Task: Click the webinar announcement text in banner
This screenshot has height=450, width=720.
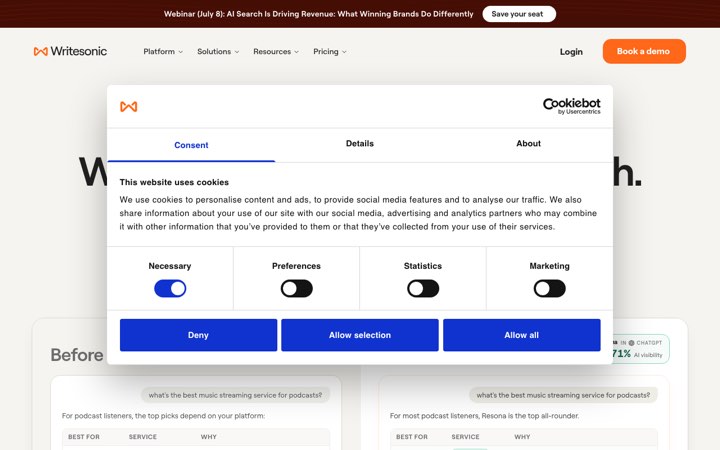Action: (319, 14)
